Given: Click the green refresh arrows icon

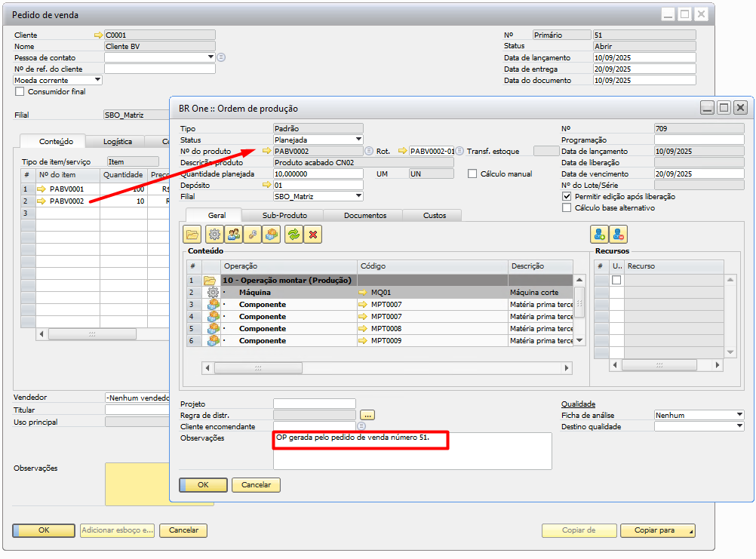Looking at the screenshot, I should [293, 235].
